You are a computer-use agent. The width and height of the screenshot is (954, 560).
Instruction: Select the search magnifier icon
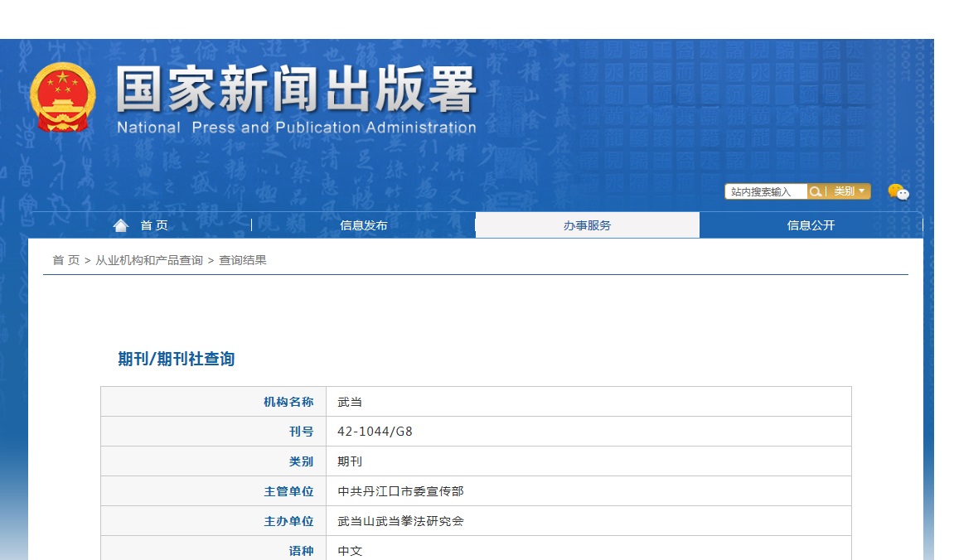click(x=816, y=191)
